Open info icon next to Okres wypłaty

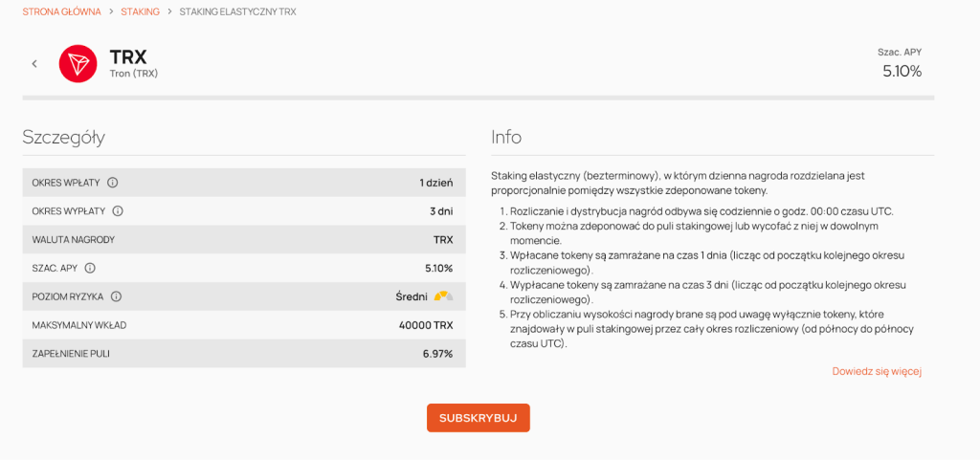(x=118, y=211)
